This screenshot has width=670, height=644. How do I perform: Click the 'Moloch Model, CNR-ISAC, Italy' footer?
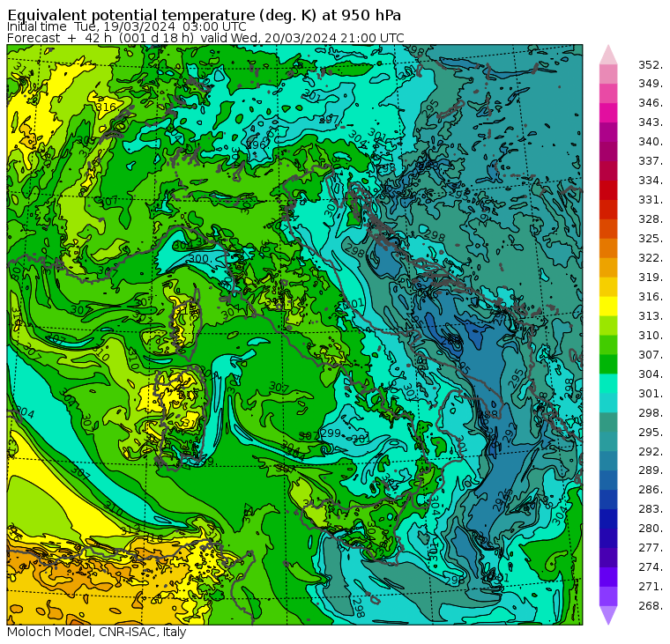[97, 632]
